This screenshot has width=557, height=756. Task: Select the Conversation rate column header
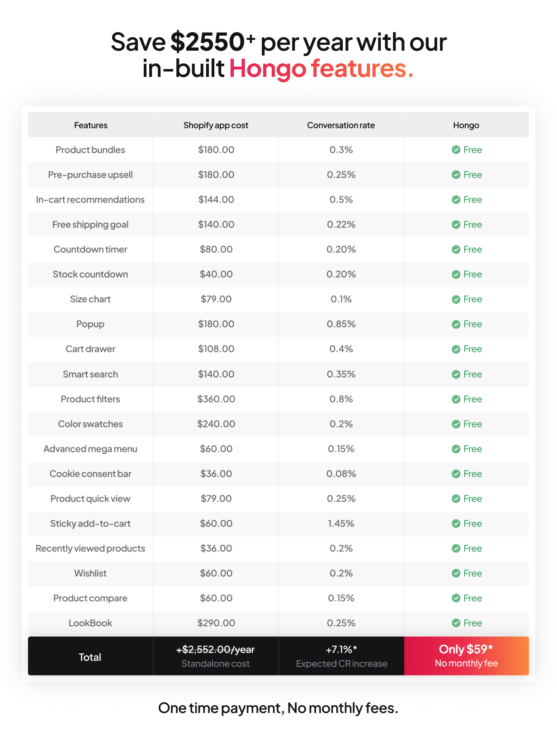click(x=341, y=125)
